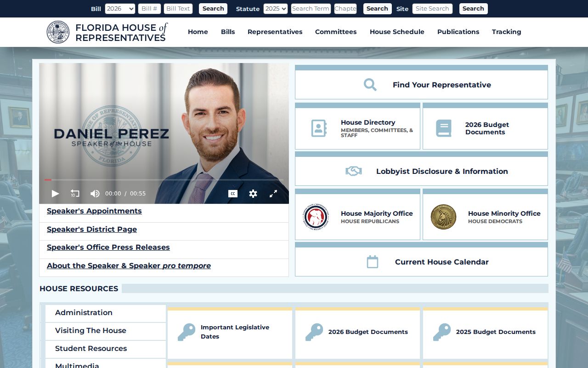Open the Publications menu

point(458,32)
